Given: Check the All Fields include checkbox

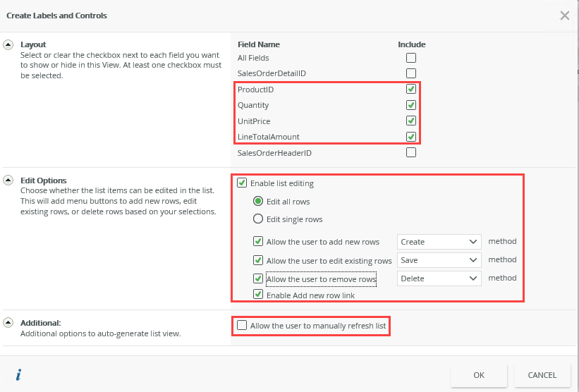Looking at the screenshot, I should [x=411, y=58].
